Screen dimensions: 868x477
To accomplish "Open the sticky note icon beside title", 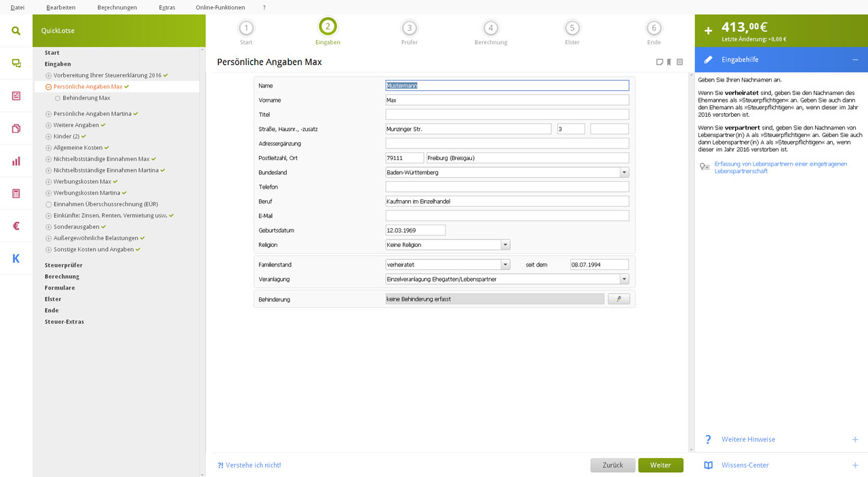I will point(659,62).
